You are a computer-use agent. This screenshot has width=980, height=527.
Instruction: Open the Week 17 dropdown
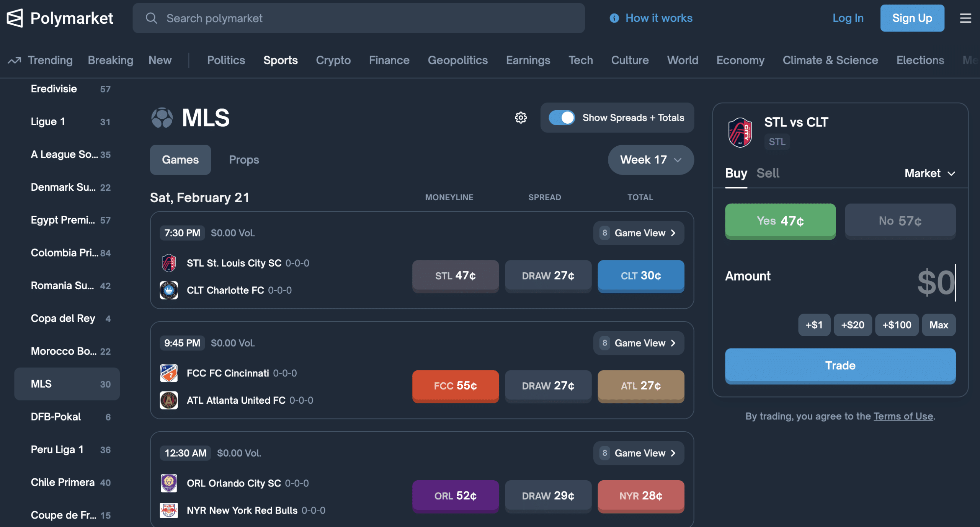650,160
